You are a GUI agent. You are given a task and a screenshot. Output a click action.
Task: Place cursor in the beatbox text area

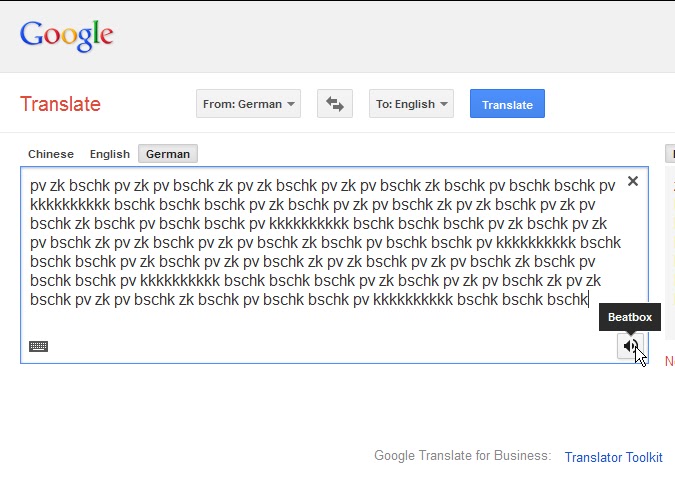tap(334, 265)
